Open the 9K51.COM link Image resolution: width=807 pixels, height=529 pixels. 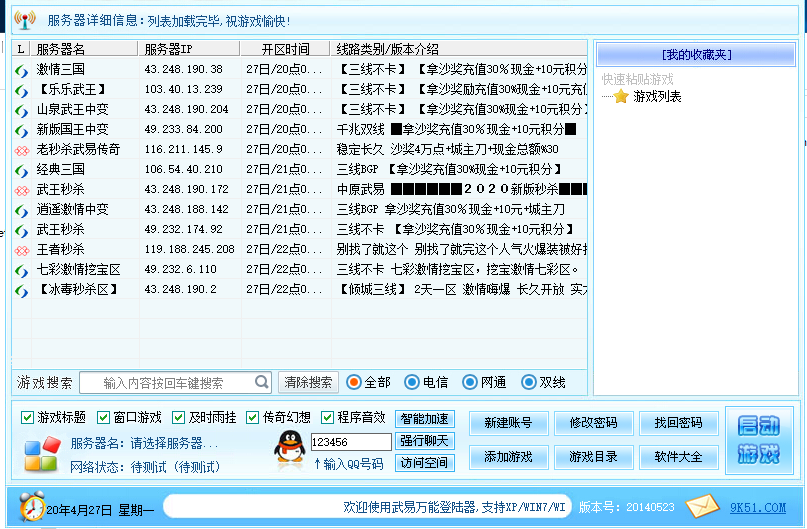[x=760, y=506]
